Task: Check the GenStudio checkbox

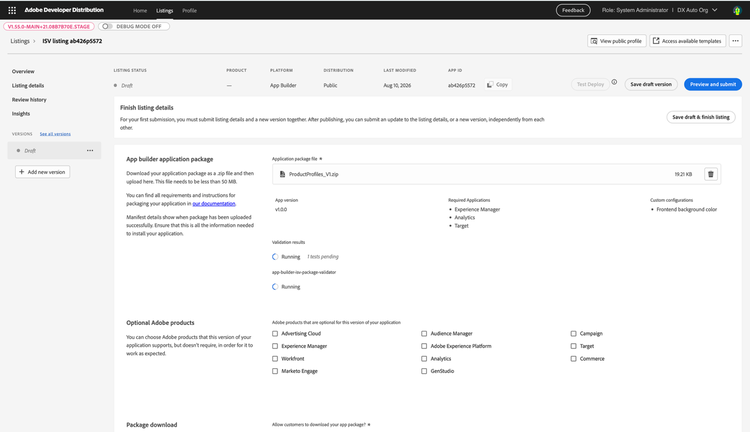Action: tap(424, 371)
